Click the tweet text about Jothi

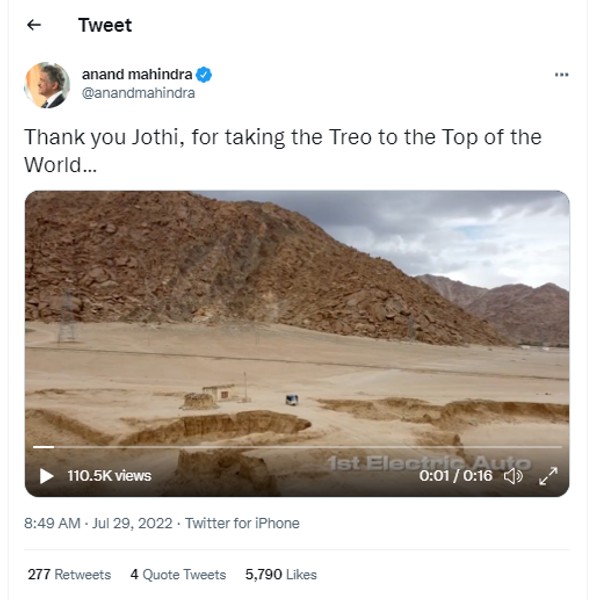282,150
